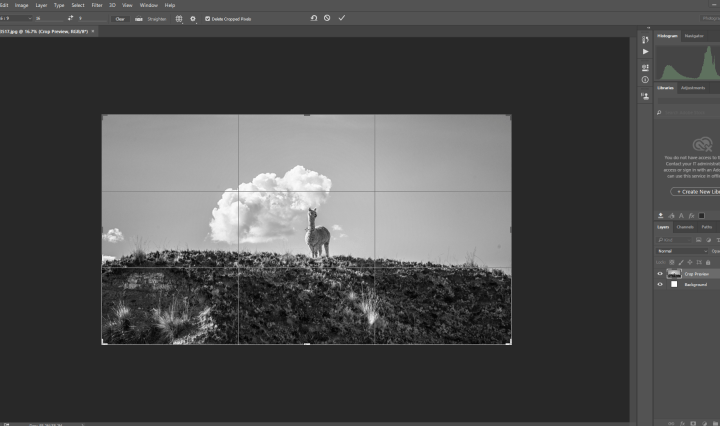Filter layers by adjustment layer icon
The width and height of the screenshot is (720, 426).
click(x=709, y=240)
